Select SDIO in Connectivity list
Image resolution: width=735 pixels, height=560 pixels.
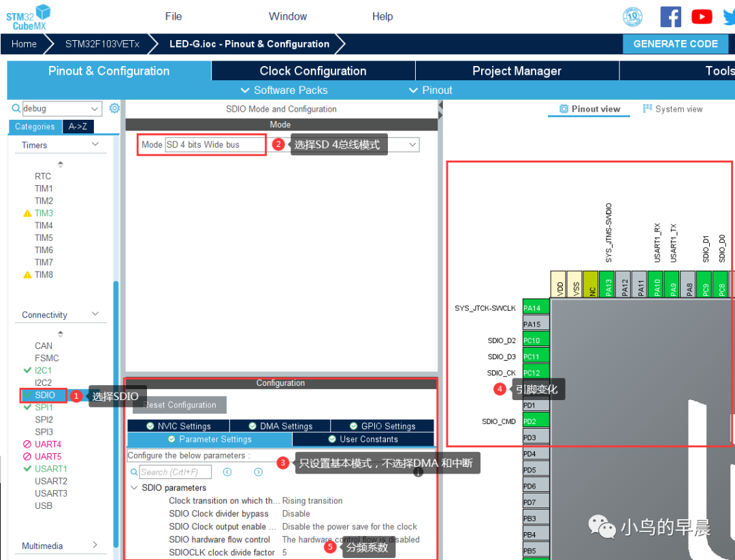44,395
